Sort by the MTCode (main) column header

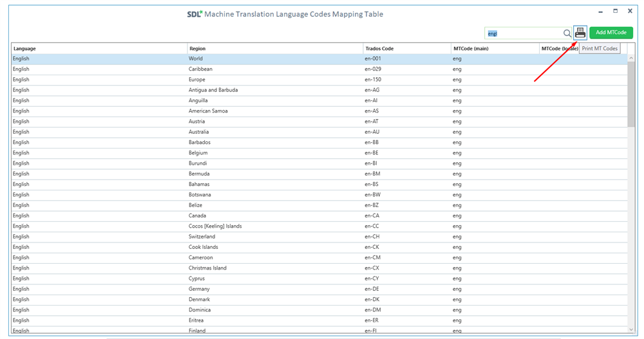(x=495, y=48)
